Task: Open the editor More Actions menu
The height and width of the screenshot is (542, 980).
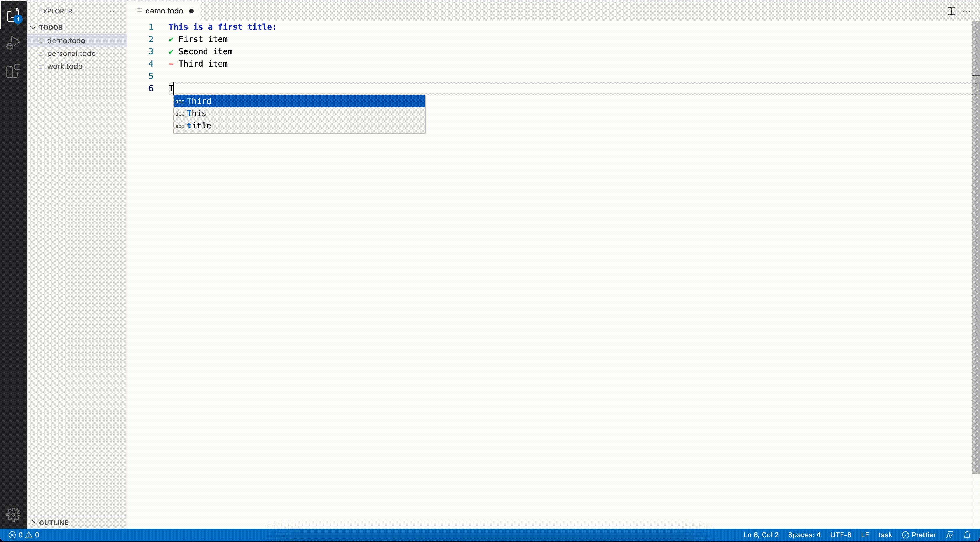Action: [966, 11]
